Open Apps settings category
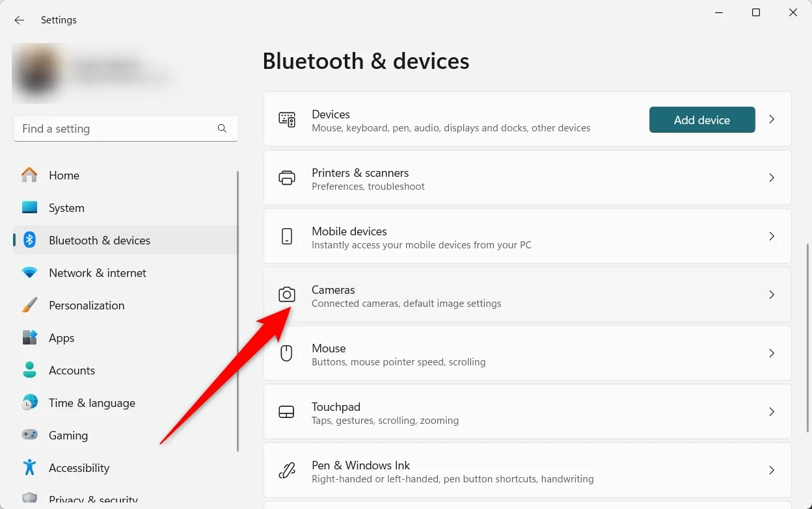 coord(125,338)
